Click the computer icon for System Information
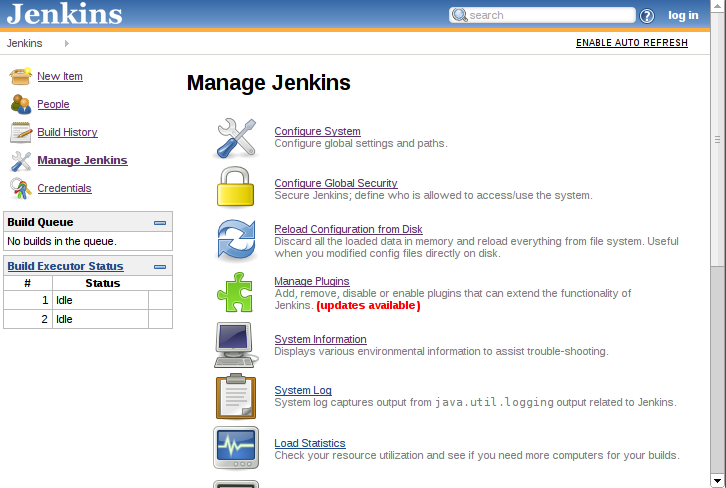The image size is (726, 488). point(236,345)
